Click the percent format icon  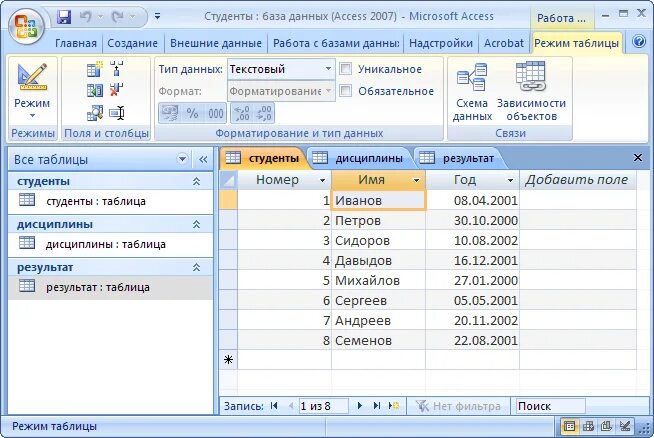[x=192, y=113]
